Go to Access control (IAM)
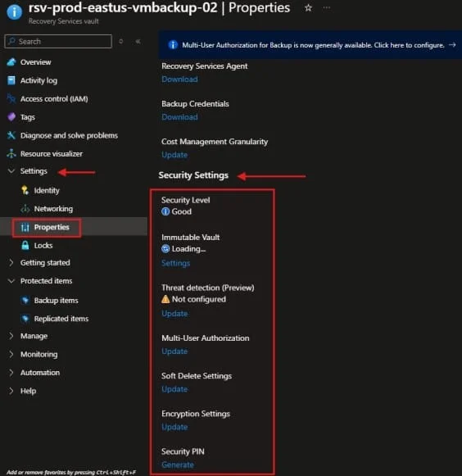This screenshot has width=462, height=476. click(x=54, y=99)
